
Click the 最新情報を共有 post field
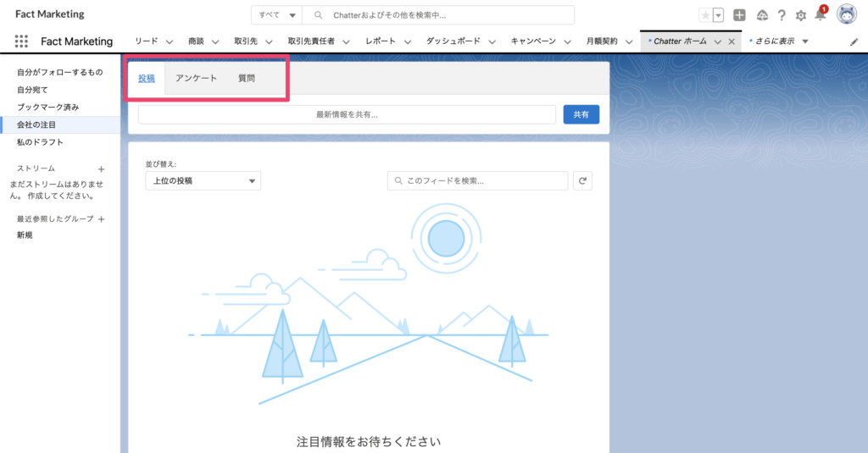pos(347,114)
